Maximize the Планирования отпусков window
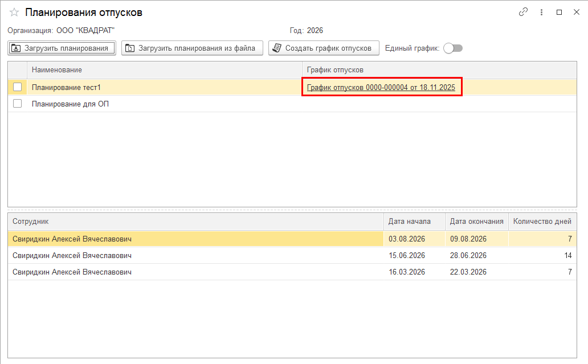This screenshot has height=364, width=588. (x=559, y=12)
